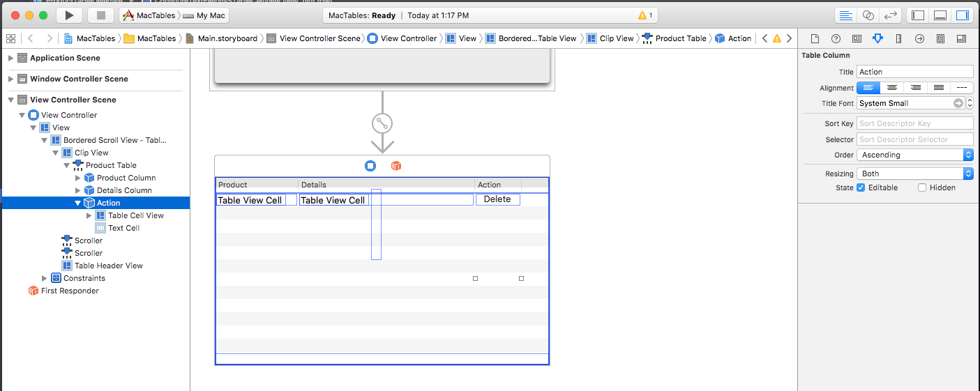Open the related items grid menu
980x391 pixels.
10,38
